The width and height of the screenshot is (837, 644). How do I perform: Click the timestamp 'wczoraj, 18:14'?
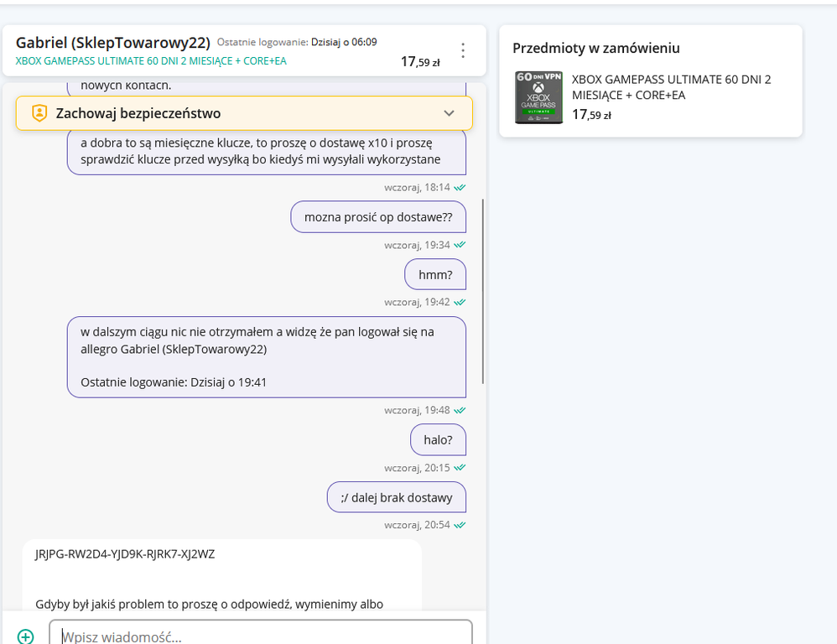pos(417,187)
